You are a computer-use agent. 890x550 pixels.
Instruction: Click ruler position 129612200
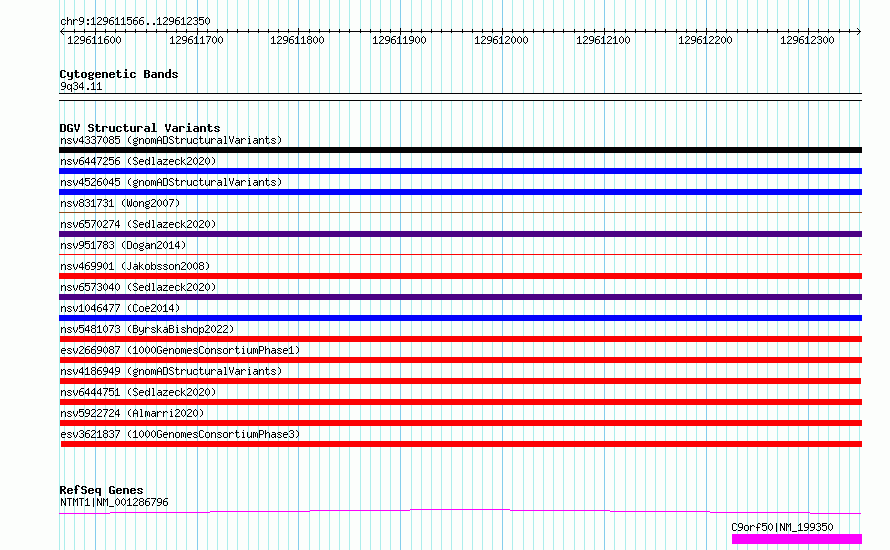click(x=706, y=40)
